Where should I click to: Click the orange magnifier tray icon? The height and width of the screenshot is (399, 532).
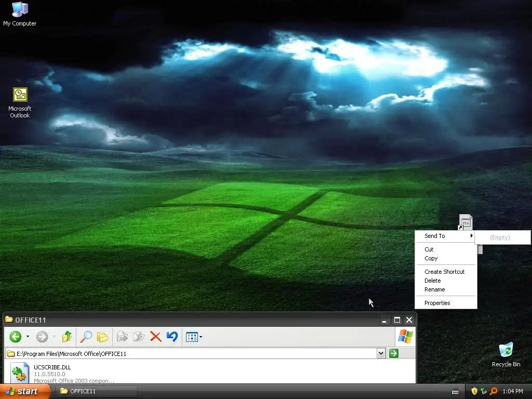click(x=494, y=391)
